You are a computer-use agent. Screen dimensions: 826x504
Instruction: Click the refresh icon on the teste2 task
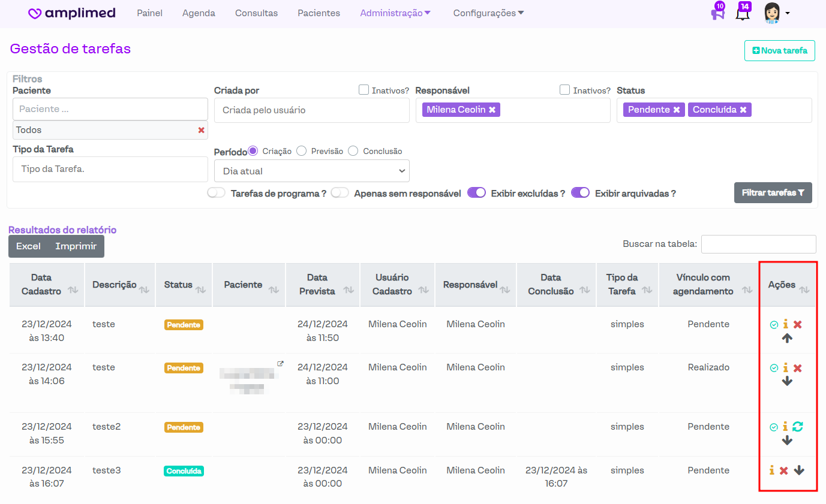tap(798, 427)
